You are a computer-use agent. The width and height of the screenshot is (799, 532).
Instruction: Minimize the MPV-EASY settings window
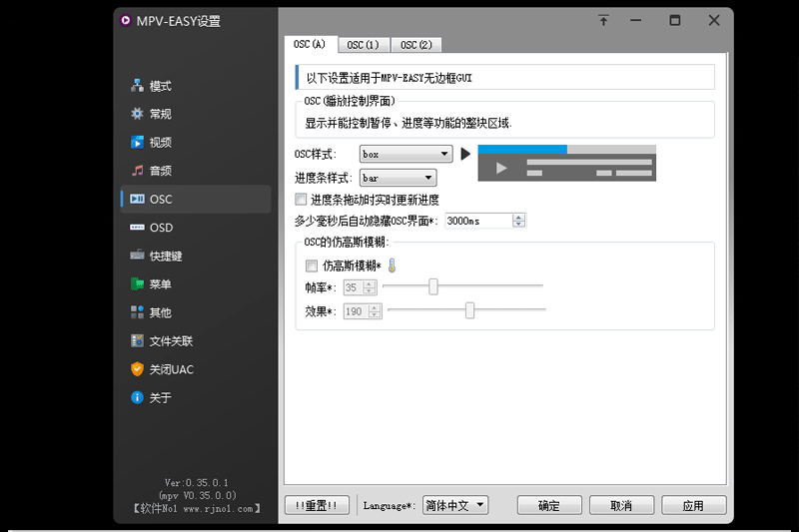coord(635,20)
